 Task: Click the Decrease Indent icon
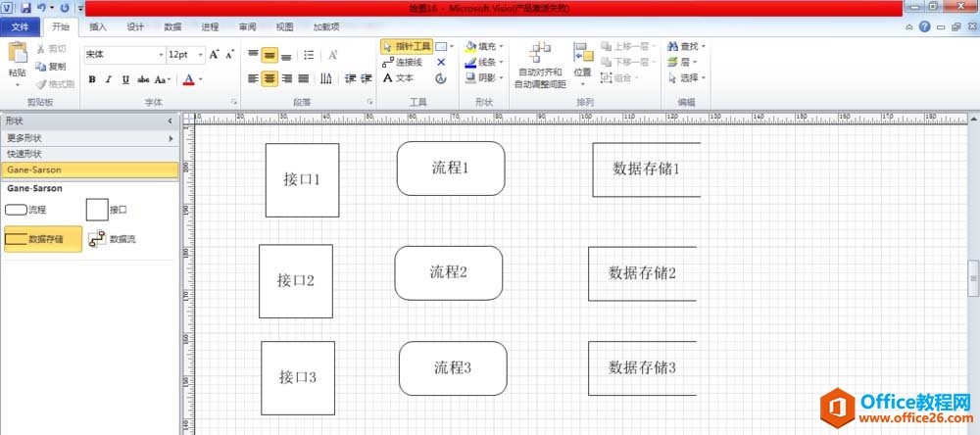tap(350, 78)
